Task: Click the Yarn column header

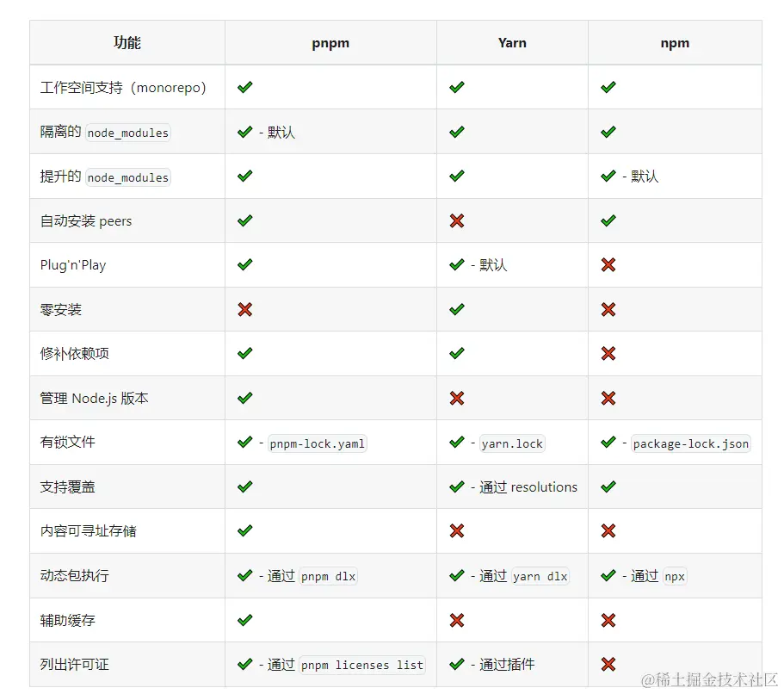Action: pos(512,43)
